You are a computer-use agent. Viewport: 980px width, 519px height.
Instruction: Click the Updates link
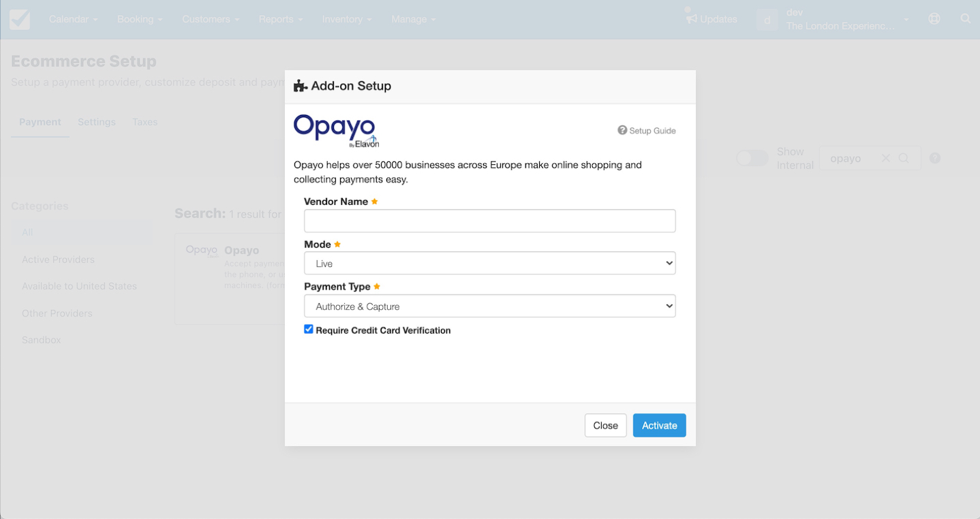[718, 19]
